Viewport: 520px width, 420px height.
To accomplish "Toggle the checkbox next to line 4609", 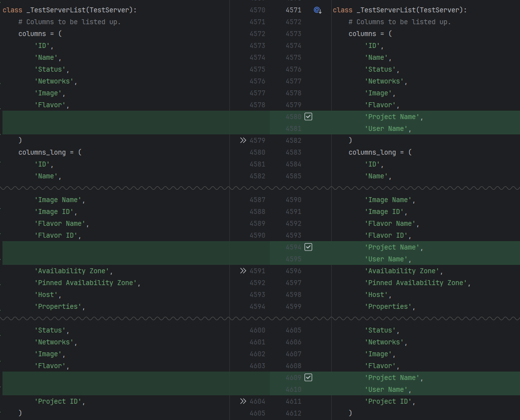I will pos(308,378).
